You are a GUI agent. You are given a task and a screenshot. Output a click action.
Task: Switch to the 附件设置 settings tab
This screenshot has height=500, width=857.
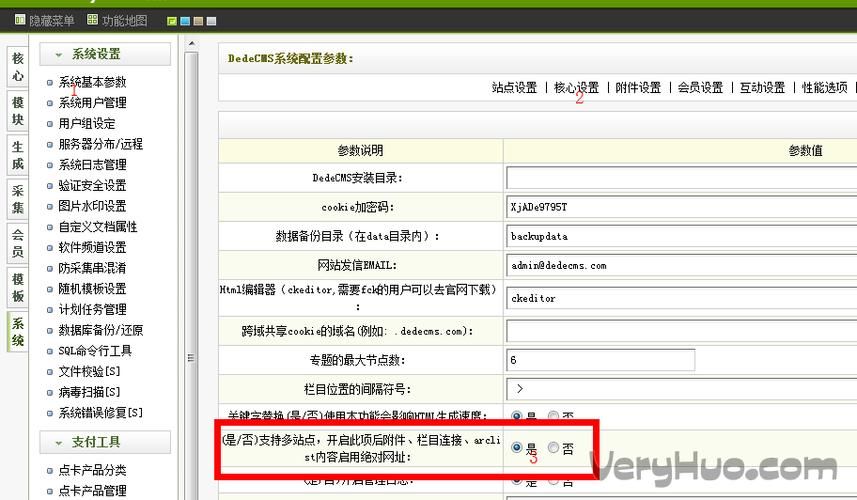click(x=638, y=87)
